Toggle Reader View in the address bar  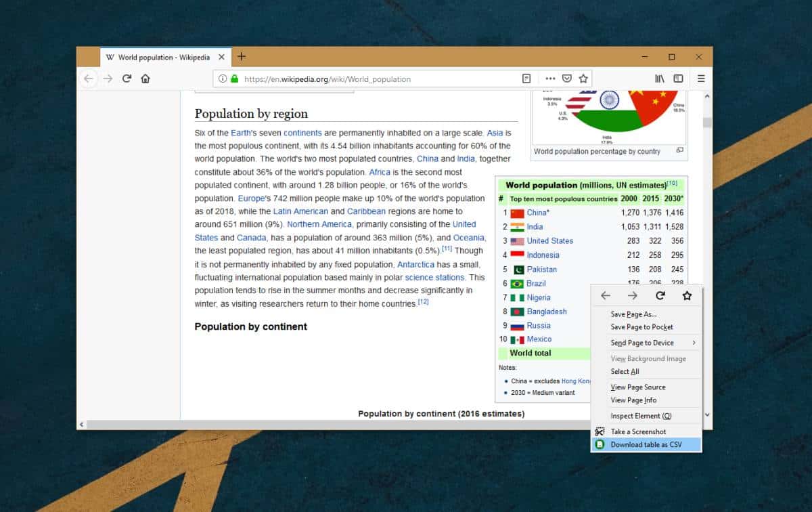click(526, 79)
